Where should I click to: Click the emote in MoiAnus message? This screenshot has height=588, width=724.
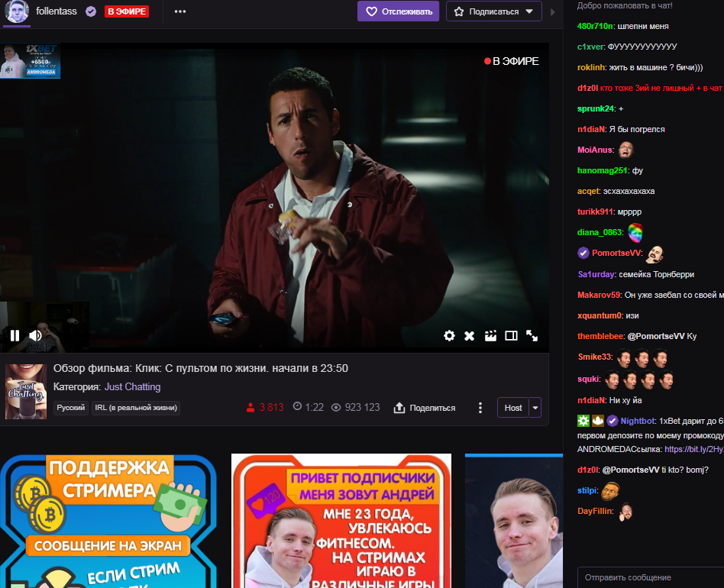pos(625,149)
